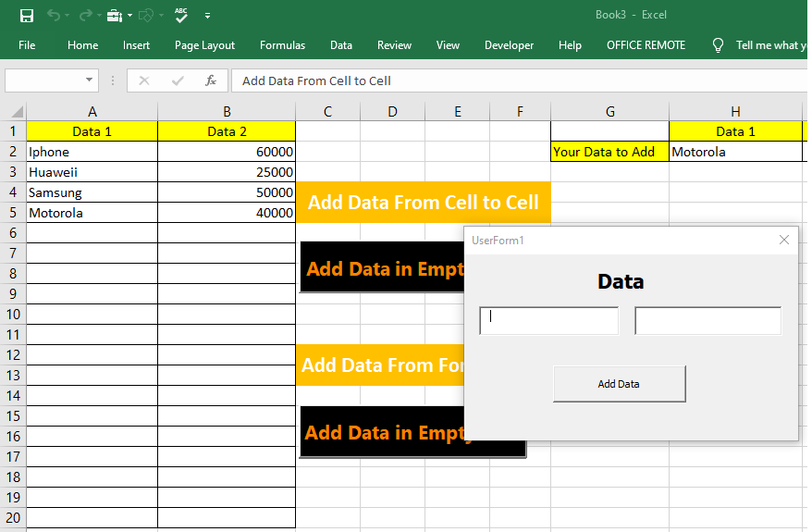
Task: Open Customize Quick Access Toolbar dropdown
Action: 207,16
